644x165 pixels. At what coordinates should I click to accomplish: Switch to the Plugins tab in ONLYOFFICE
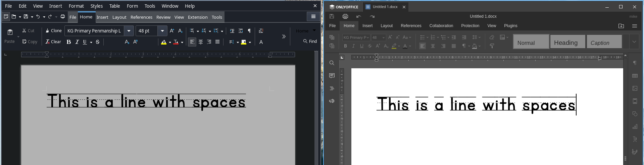click(x=511, y=26)
